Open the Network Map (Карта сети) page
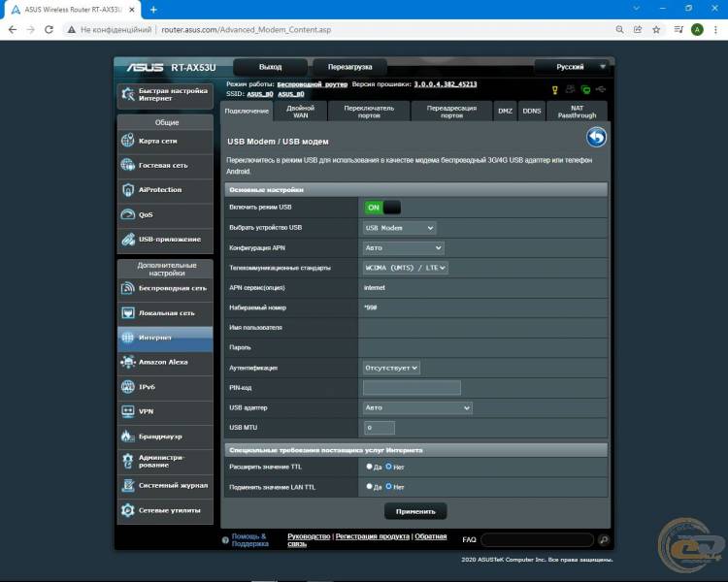 pos(165,141)
